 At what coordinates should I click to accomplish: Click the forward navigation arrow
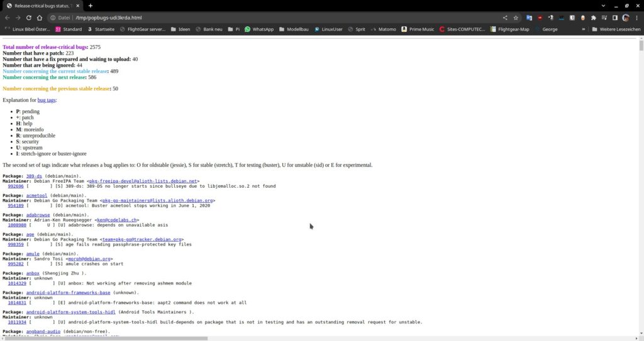click(18, 18)
